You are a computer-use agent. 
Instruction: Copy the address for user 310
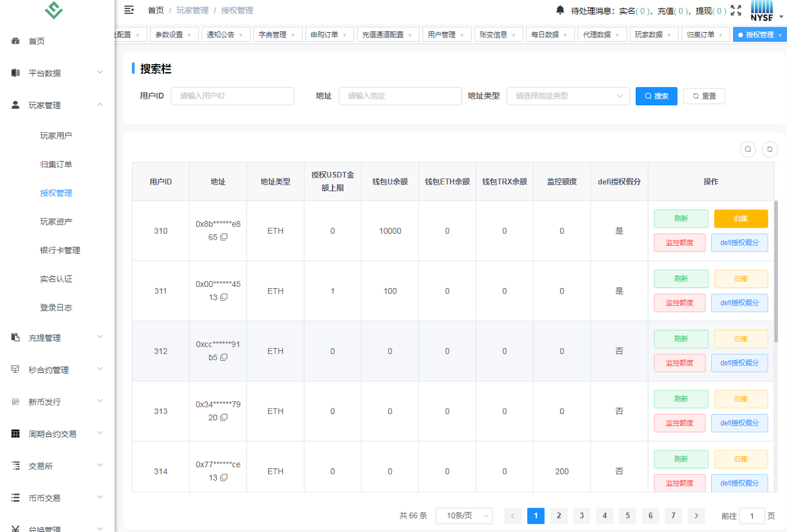pyautogui.click(x=224, y=237)
